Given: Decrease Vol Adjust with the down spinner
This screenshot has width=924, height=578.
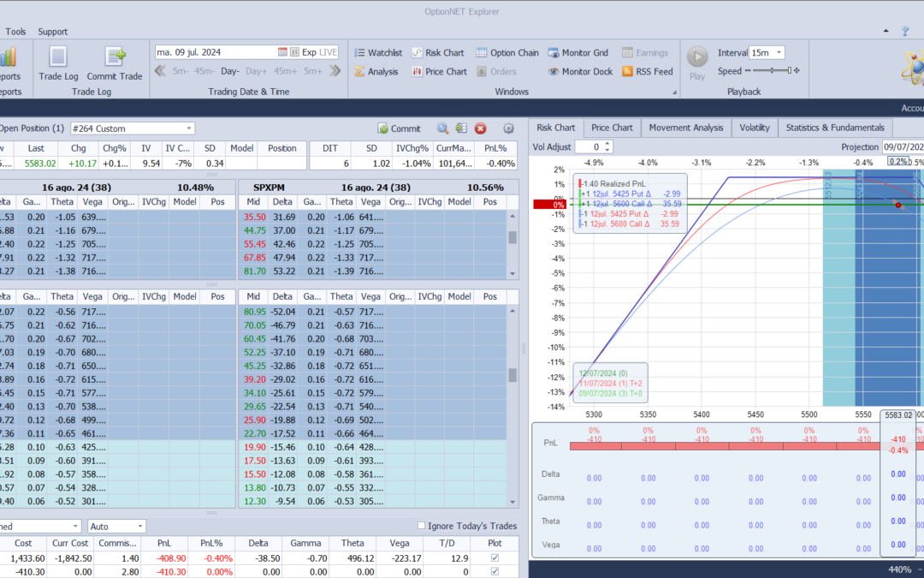Looking at the screenshot, I should point(607,150).
